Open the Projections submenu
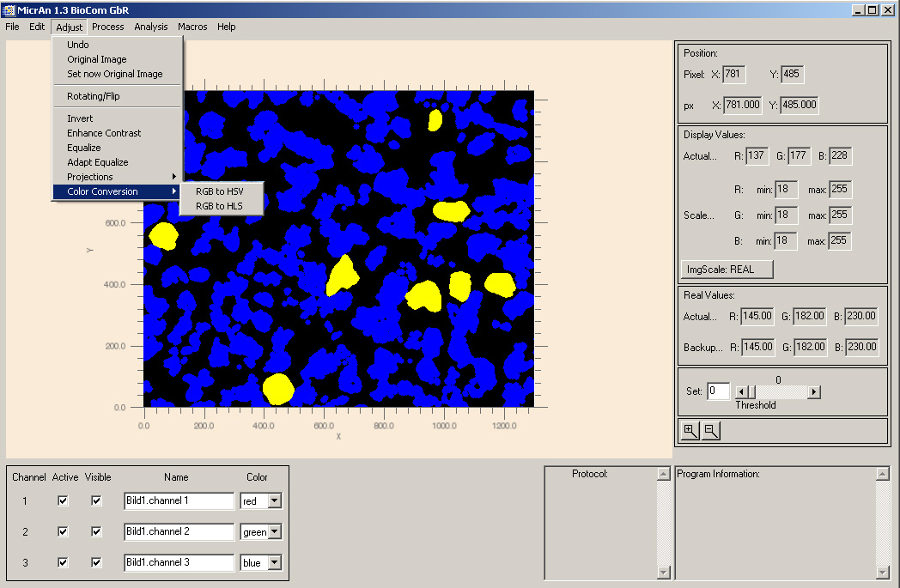 pyautogui.click(x=90, y=177)
